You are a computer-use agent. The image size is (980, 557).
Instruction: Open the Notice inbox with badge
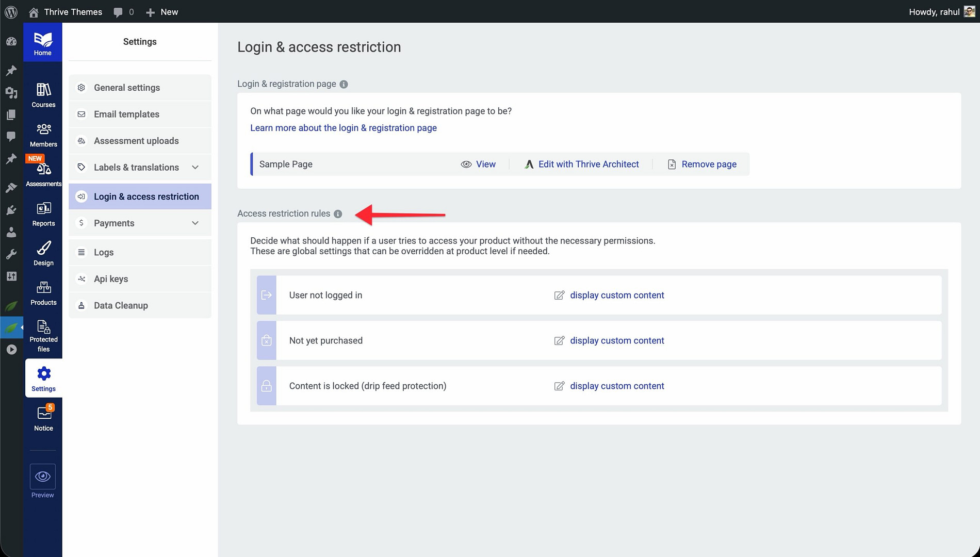click(x=43, y=418)
